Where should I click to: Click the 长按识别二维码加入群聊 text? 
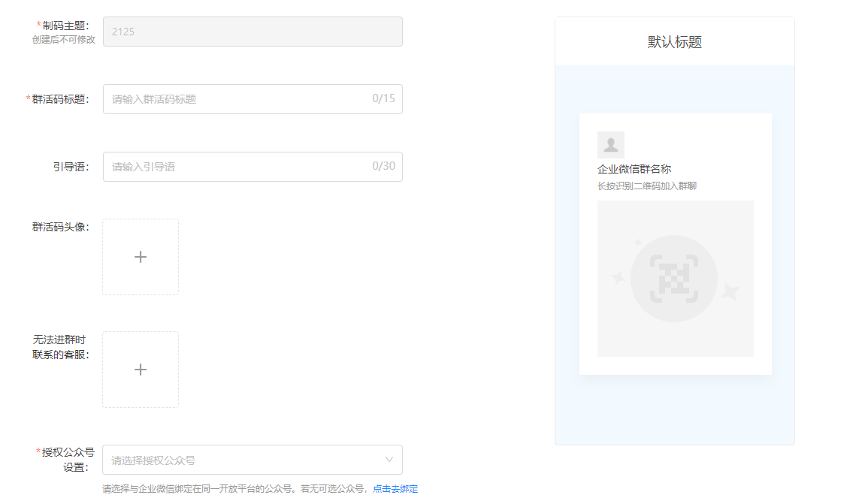pyautogui.click(x=647, y=186)
